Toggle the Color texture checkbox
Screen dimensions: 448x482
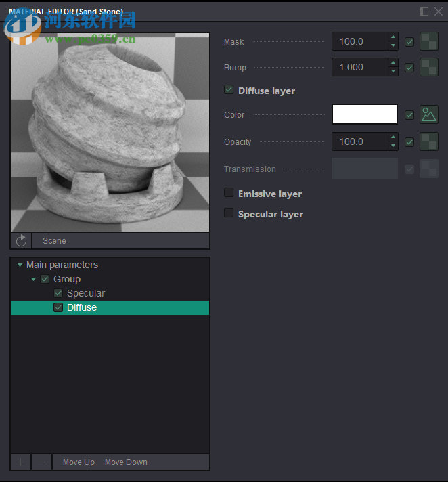pyautogui.click(x=409, y=115)
